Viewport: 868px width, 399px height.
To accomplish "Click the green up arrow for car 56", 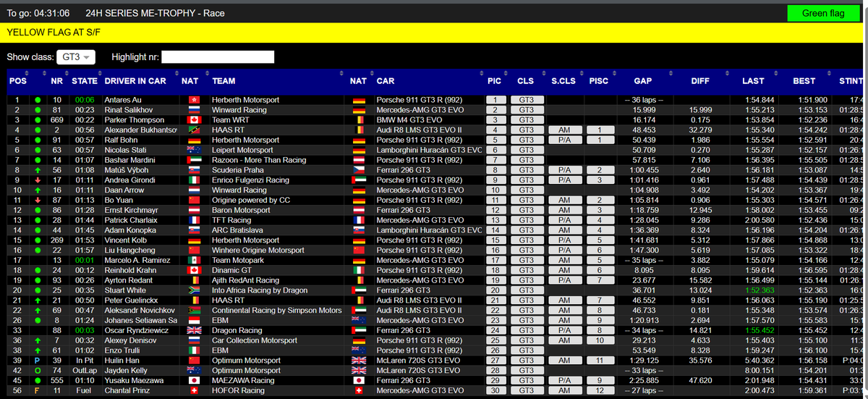I will click(37, 169).
